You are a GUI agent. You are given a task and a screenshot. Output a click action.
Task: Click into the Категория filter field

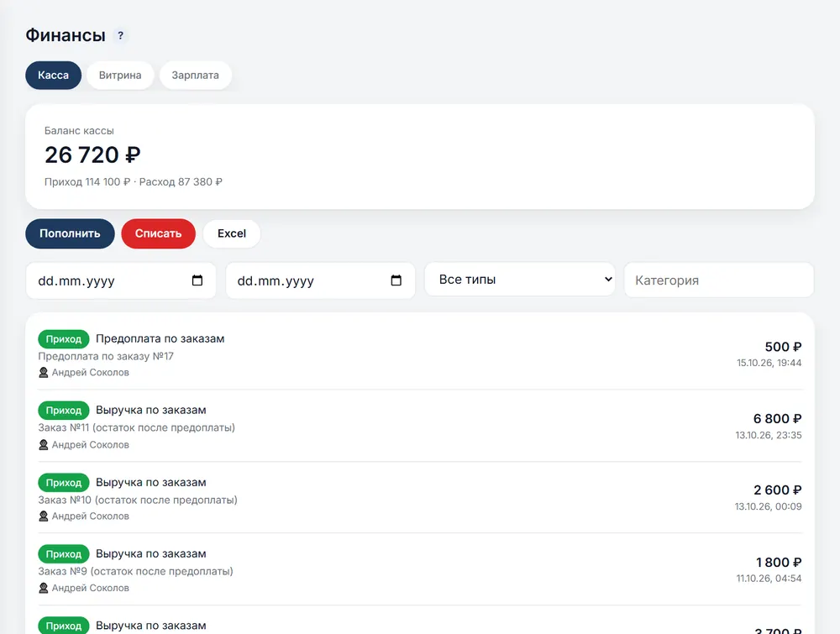719,280
